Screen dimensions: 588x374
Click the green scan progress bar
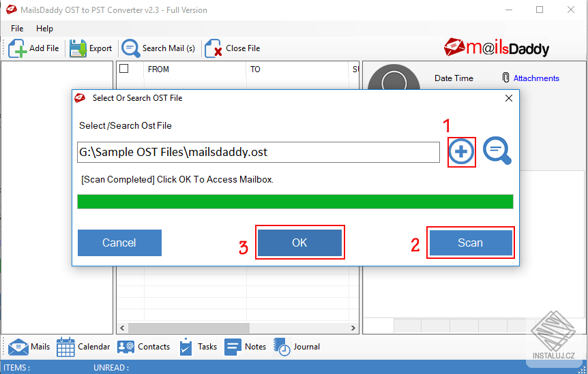pos(295,202)
